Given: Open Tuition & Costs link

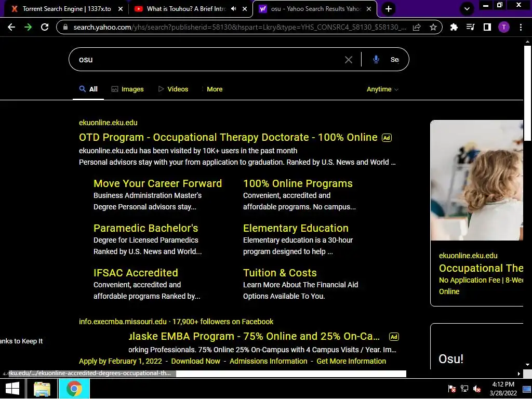Looking at the screenshot, I should point(280,273).
